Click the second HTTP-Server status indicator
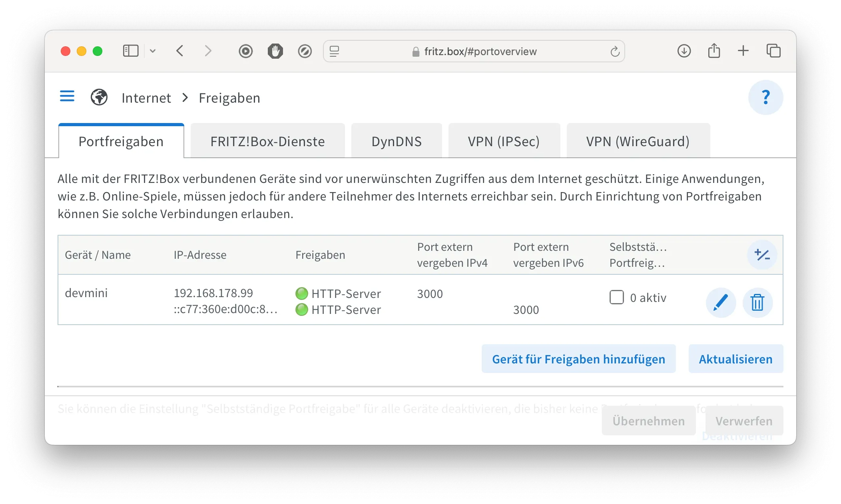This screenshot has width=841, height=504. pyautogui.click(x=301, y=310)
